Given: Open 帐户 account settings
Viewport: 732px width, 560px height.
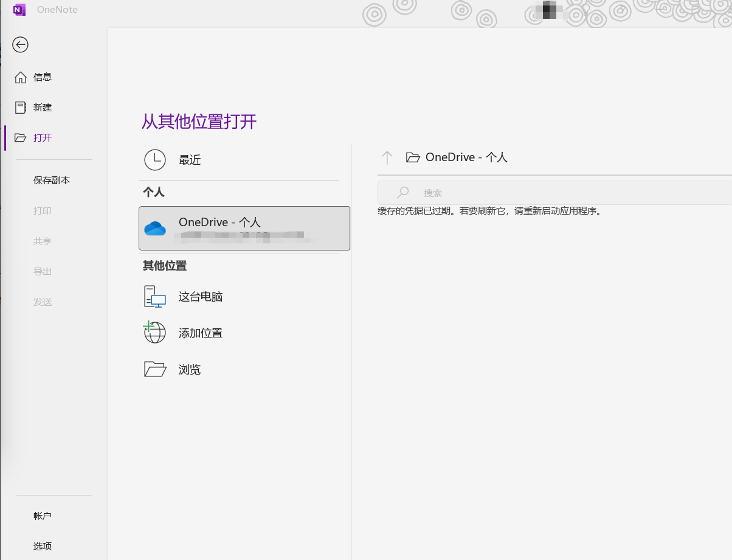Looking at the screenshot, I should [x=43, y=515].
